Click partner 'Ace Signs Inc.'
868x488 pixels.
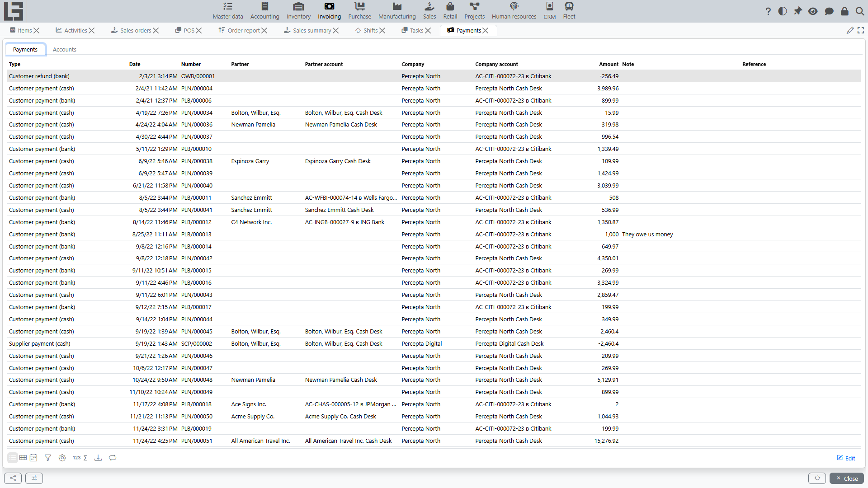(x=249, y=404)
